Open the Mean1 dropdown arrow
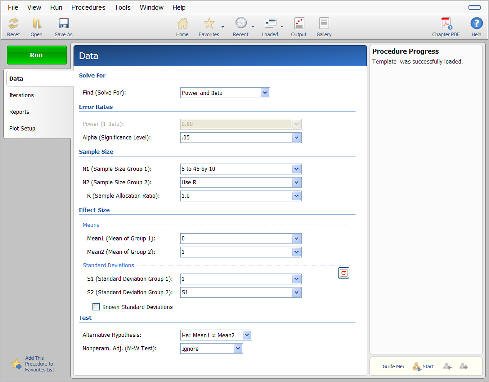The width and height of the screenshot is (489, 382). click(296, 239)
